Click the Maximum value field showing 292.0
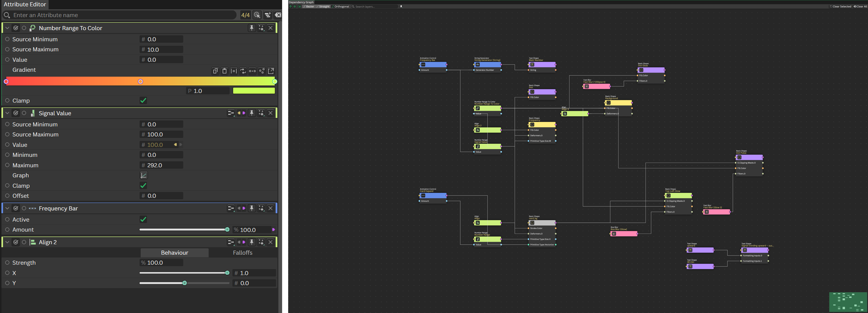 pos(161,165)
